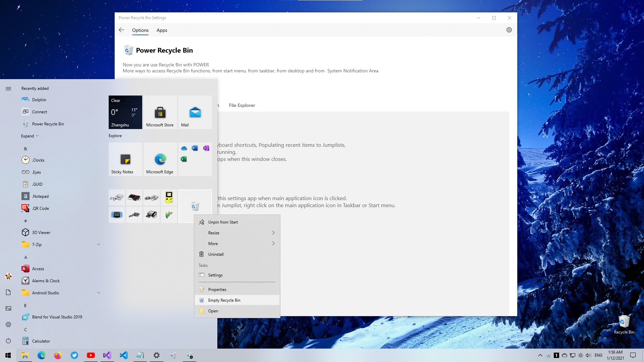Expand the Recently added list
Image resolution: width=644 pixels, height=362 pixels.
pyautogui.click(x=30, y=136)
